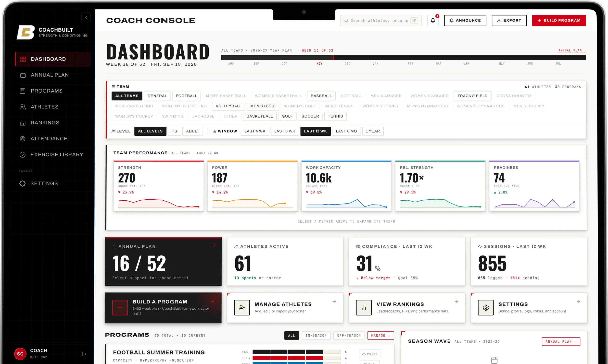Click the View Rankings card arrow
Screen dimensions: 608x364
456,302
